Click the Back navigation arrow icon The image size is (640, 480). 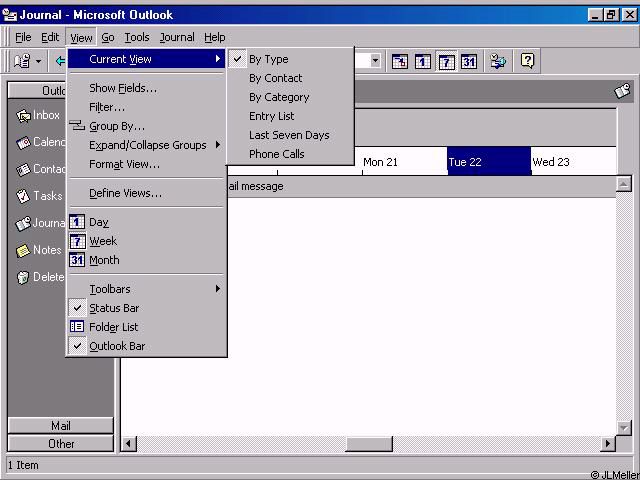pos(60,61)
